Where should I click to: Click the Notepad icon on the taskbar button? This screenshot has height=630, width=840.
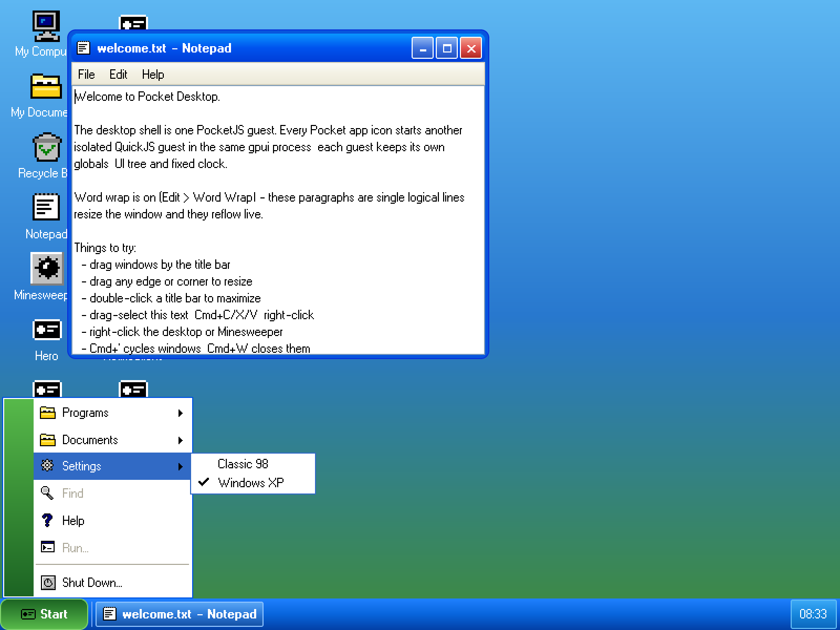(x=109, y=614)
